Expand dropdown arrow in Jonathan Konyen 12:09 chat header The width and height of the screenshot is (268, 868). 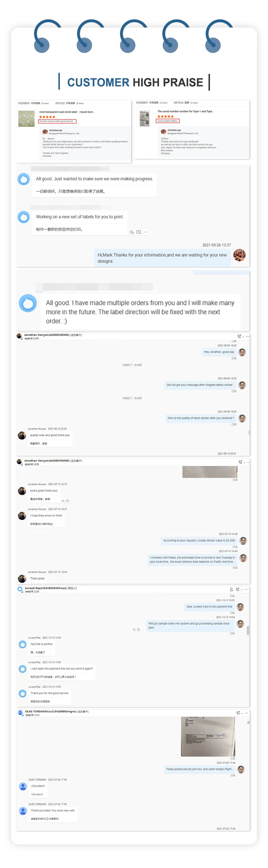pos(243,337)
